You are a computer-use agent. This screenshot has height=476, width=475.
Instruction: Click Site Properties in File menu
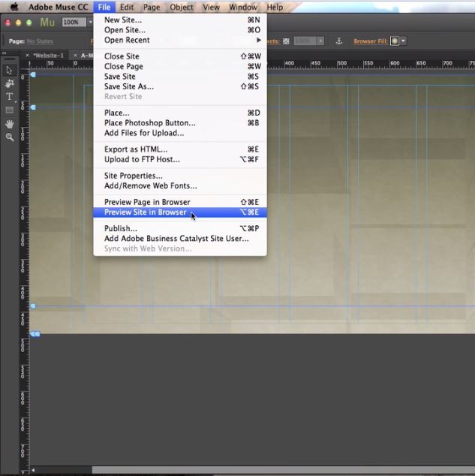(133, 176)
